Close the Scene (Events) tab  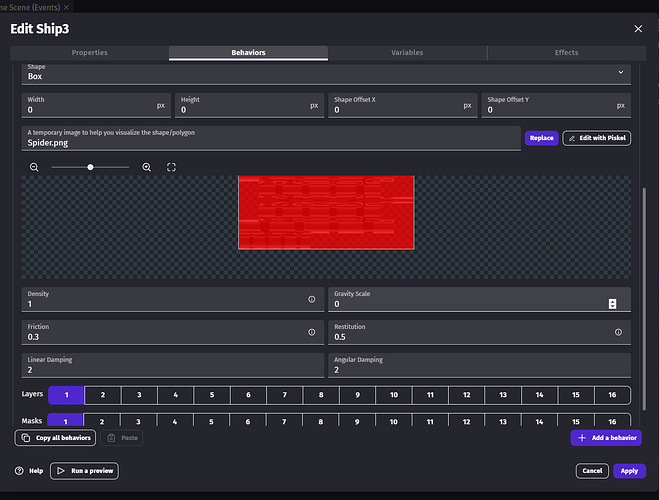click(x=66, y=7)
